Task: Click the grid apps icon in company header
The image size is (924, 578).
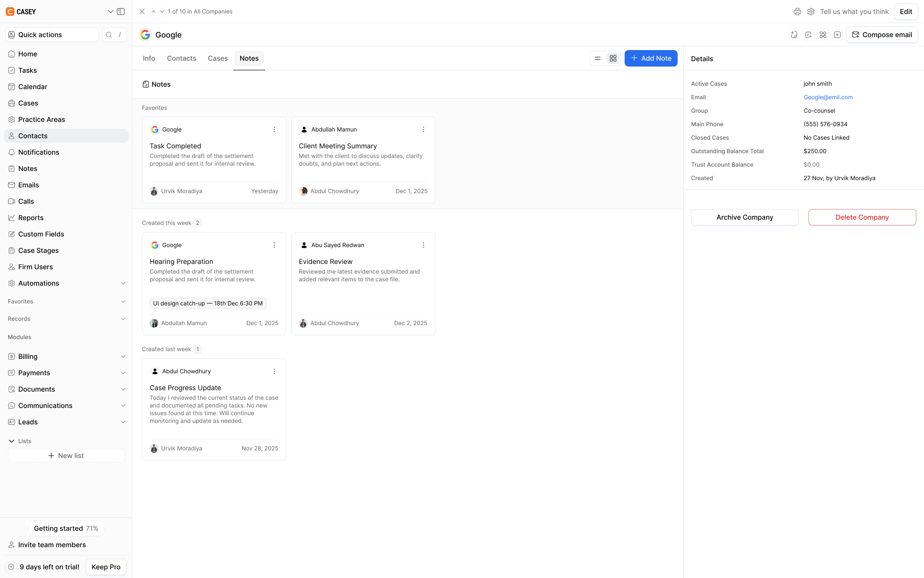Action: click(823, 35)
